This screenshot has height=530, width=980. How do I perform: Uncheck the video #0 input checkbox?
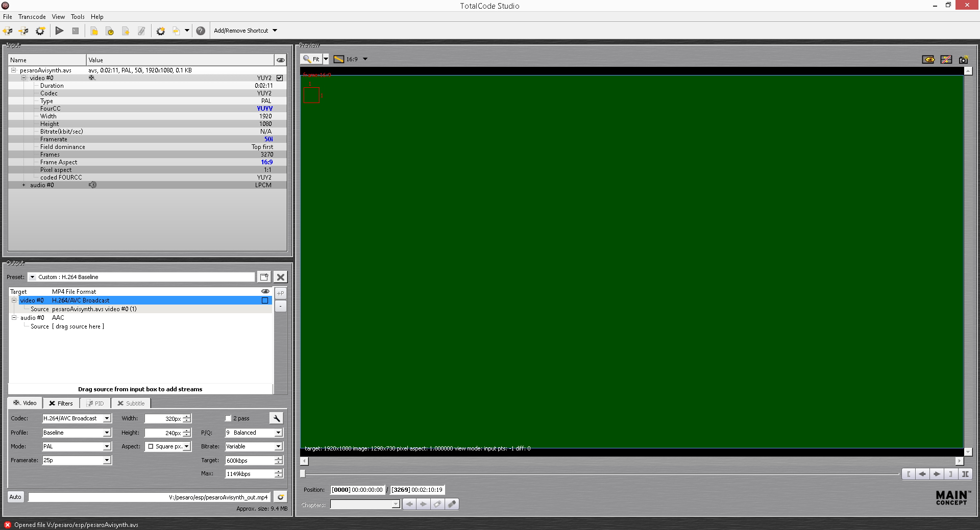280,78
